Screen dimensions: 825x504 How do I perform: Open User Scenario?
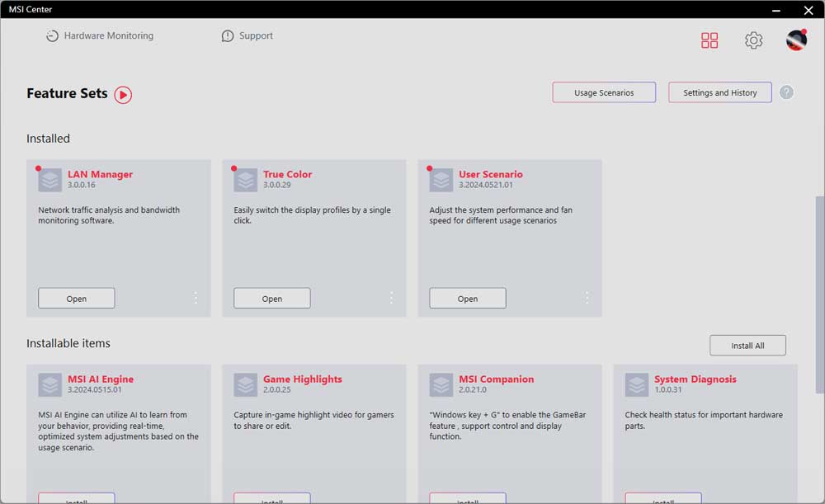tap(468, 299)
